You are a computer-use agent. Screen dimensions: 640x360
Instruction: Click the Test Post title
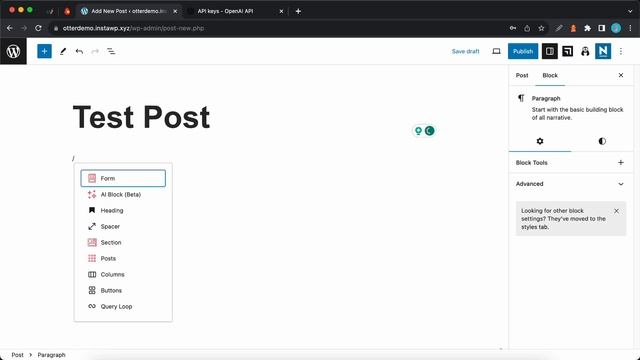(141, 118)
